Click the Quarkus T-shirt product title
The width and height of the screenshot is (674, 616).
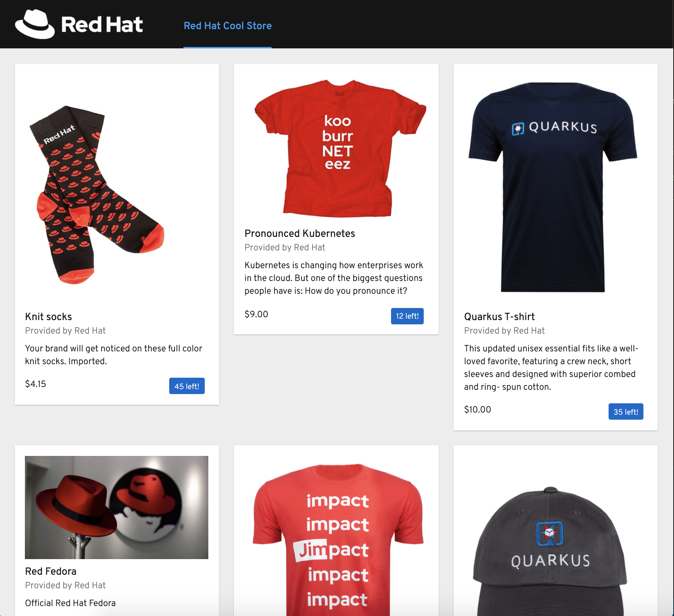499,317
